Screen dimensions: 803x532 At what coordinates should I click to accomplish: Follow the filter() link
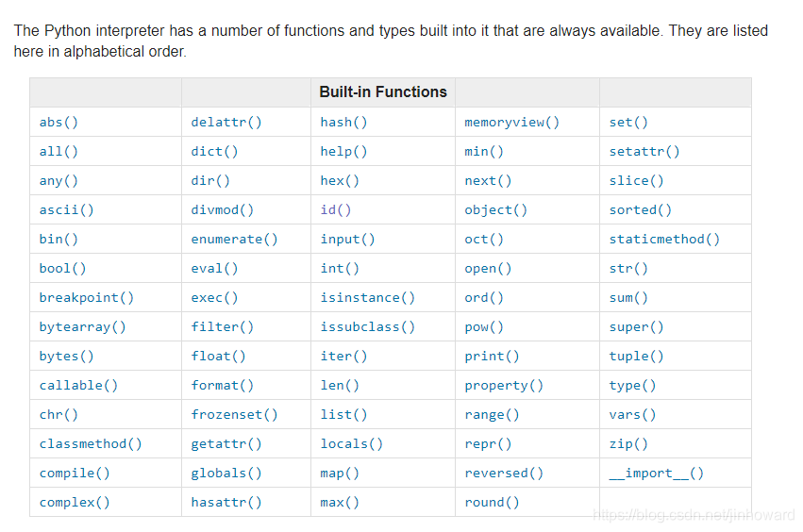223,326
